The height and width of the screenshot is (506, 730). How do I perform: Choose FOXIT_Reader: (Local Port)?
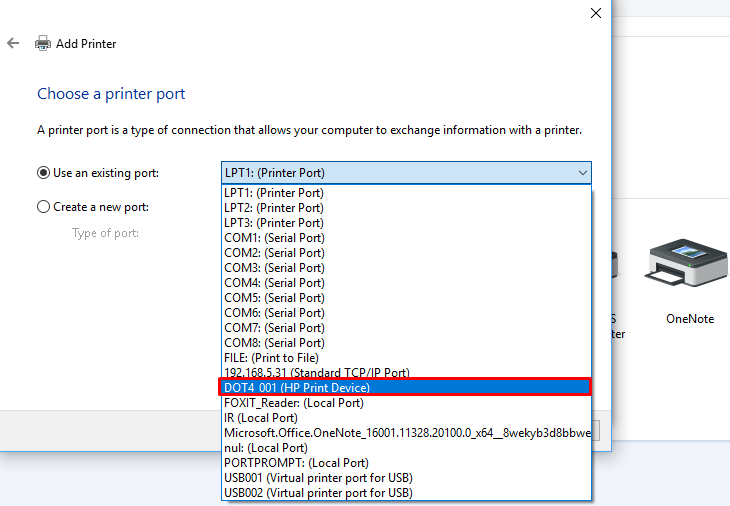click(x=294, y=403)
